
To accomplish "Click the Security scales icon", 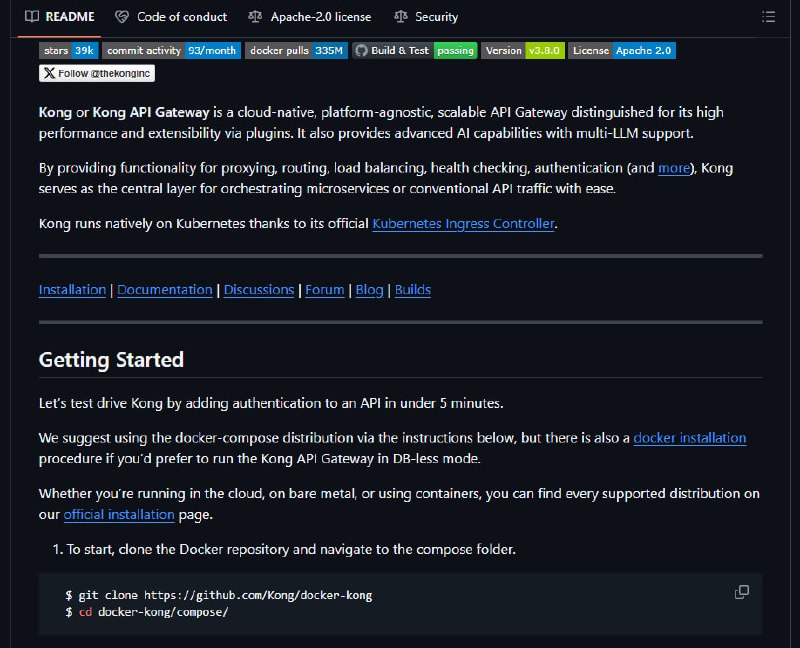I will pyautogui.click(x=401, y=17).
